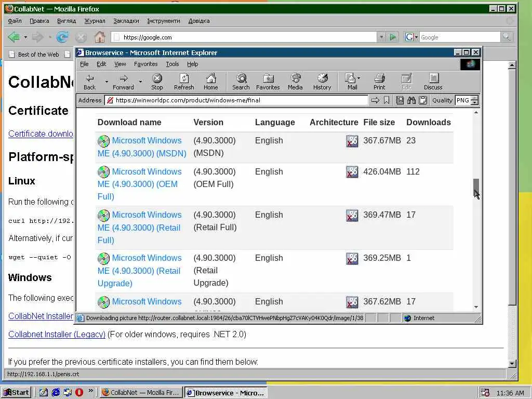
Task: Click the green Go arrow in Firefox
Action: [x=393, y=37]
